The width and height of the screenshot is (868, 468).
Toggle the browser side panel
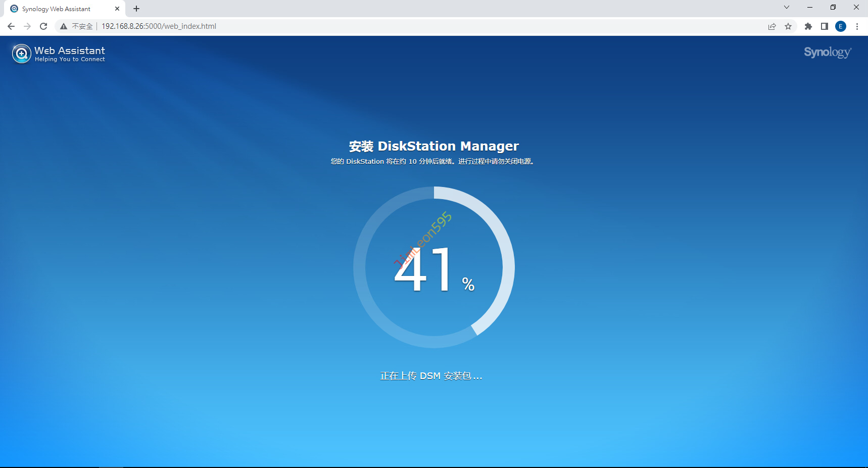click(x=825, y=26)
